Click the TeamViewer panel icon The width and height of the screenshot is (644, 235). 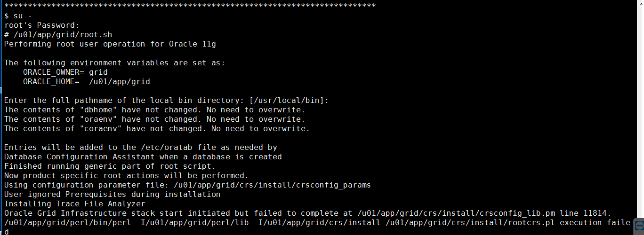(x=639, y=225)
